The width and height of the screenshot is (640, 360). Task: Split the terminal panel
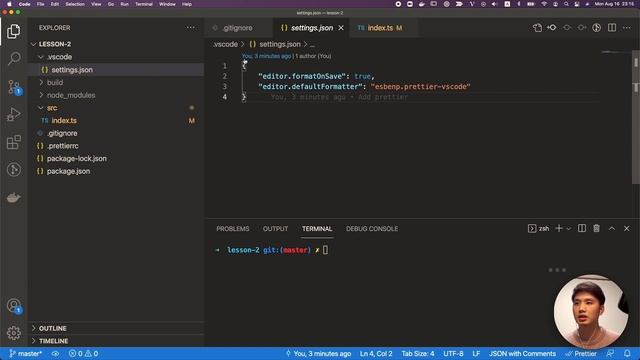(582, 228)
